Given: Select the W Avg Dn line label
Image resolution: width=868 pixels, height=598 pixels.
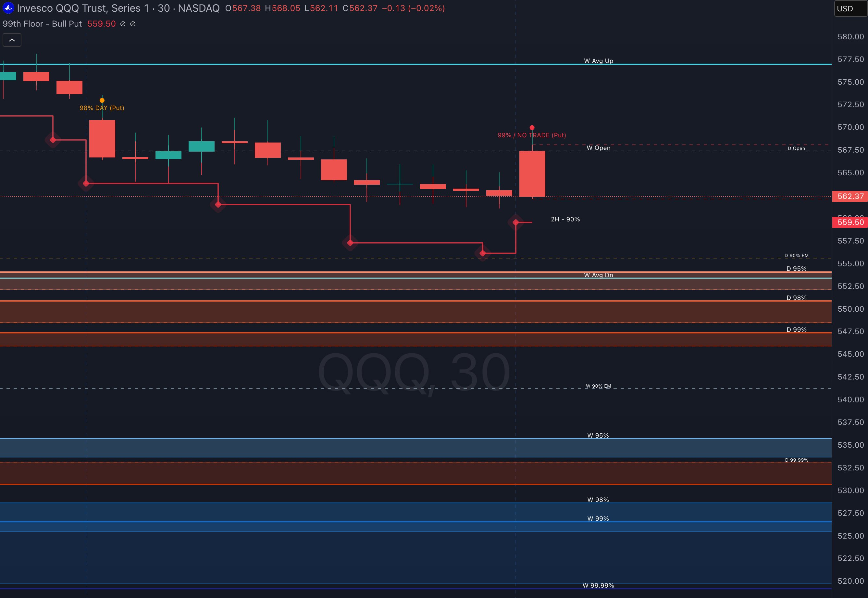Looking at the screenshot, I should pyautogui.click(x=599, y=275).
